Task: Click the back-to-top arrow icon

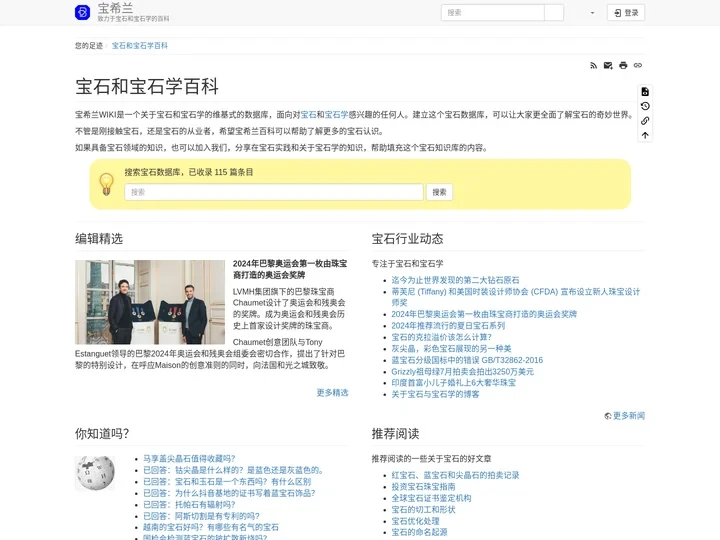Action: click(645, 135)
